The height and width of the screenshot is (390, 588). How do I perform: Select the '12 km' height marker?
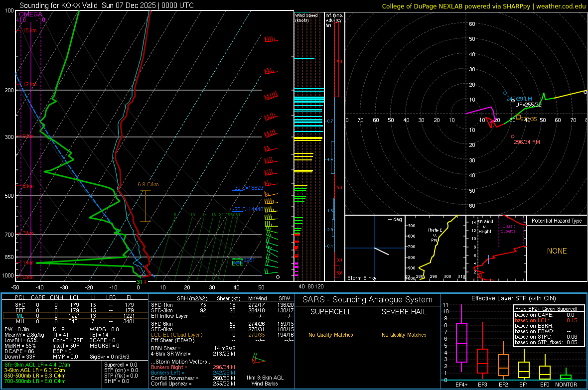[x=29, y=84]
